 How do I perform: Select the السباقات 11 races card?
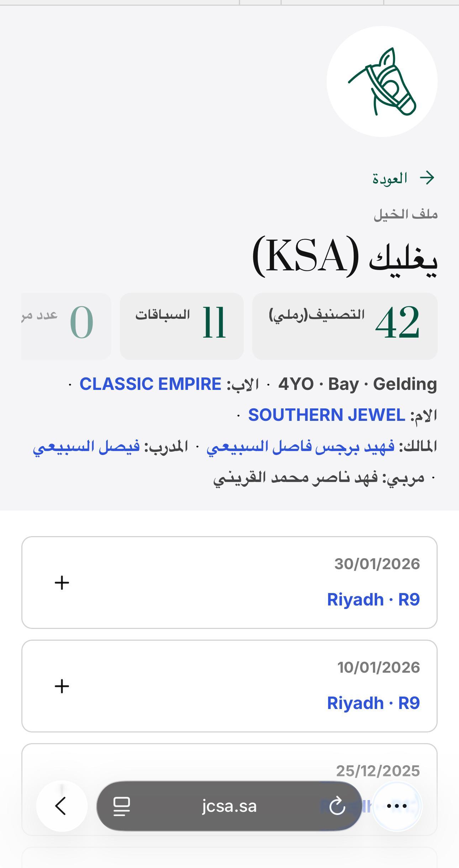[x=181, y=326]
